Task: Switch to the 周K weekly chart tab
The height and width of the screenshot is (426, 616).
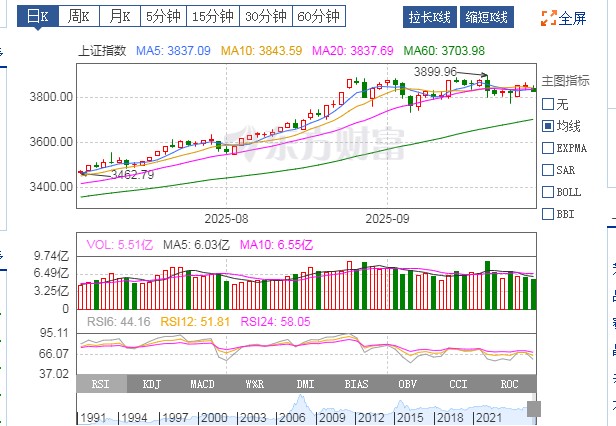Action: click(x=76, y=17)
